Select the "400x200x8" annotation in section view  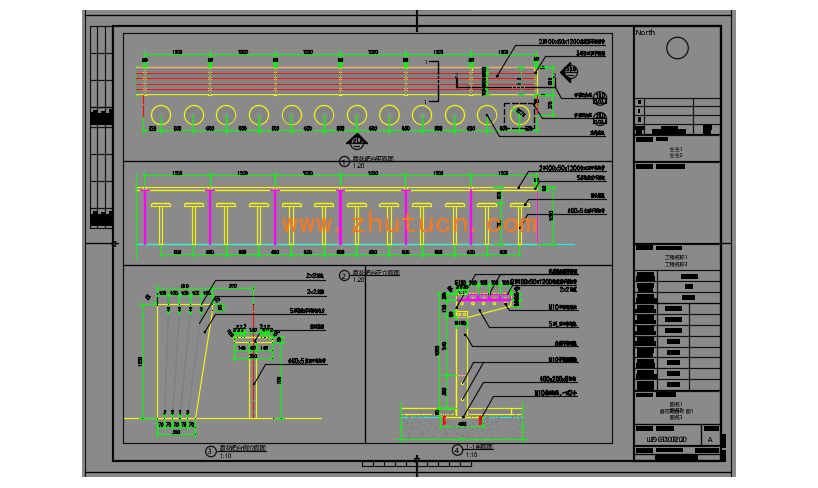558,379
